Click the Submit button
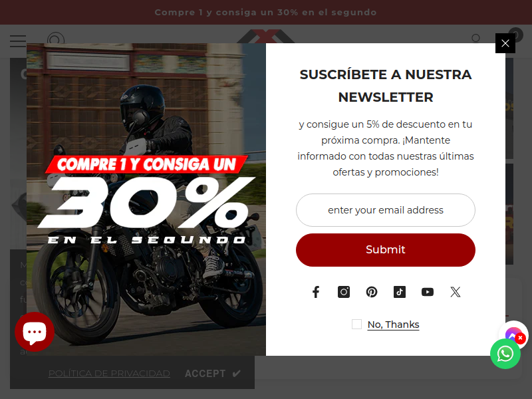The image size is (532, 399). coord(386,250)
